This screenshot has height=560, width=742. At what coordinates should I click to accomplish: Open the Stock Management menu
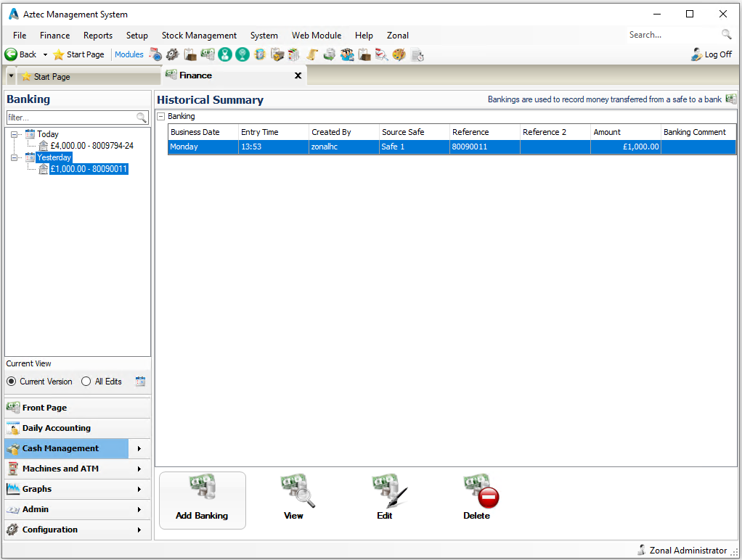point(199,35)
